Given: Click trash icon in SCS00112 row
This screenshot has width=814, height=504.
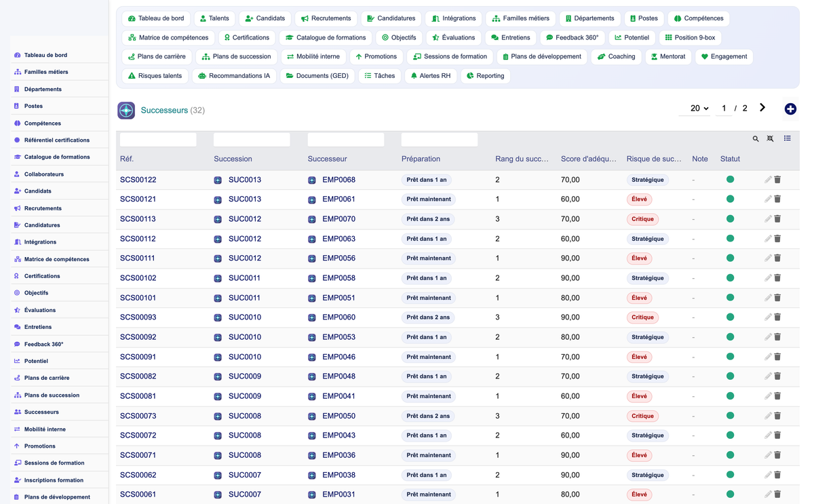Looking at the screenshot, I should click(x=777, y=239).
